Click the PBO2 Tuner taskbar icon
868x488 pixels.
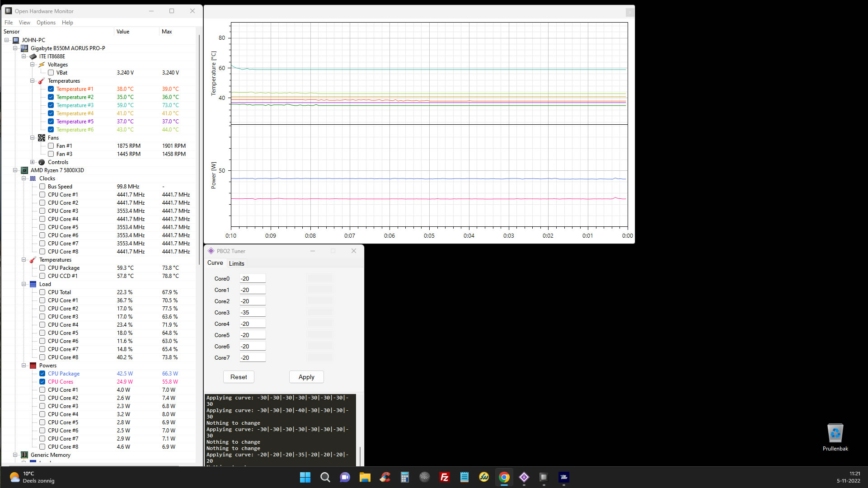point(524,477)
